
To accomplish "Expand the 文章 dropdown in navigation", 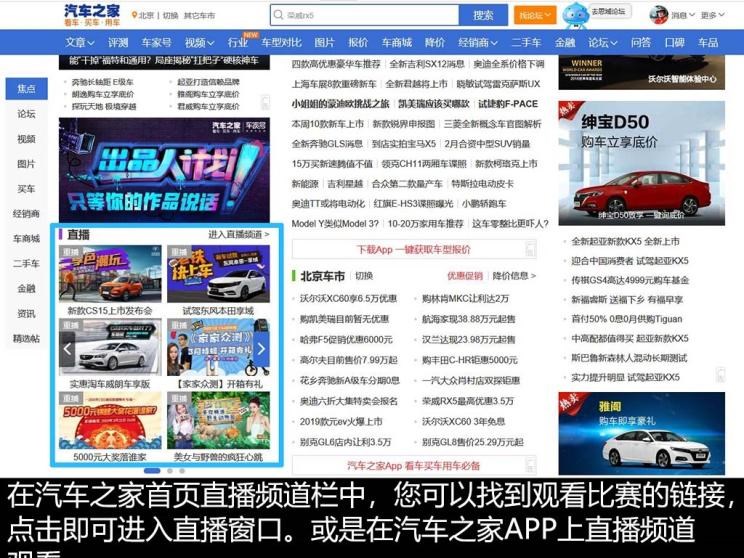I will [81, 43].
